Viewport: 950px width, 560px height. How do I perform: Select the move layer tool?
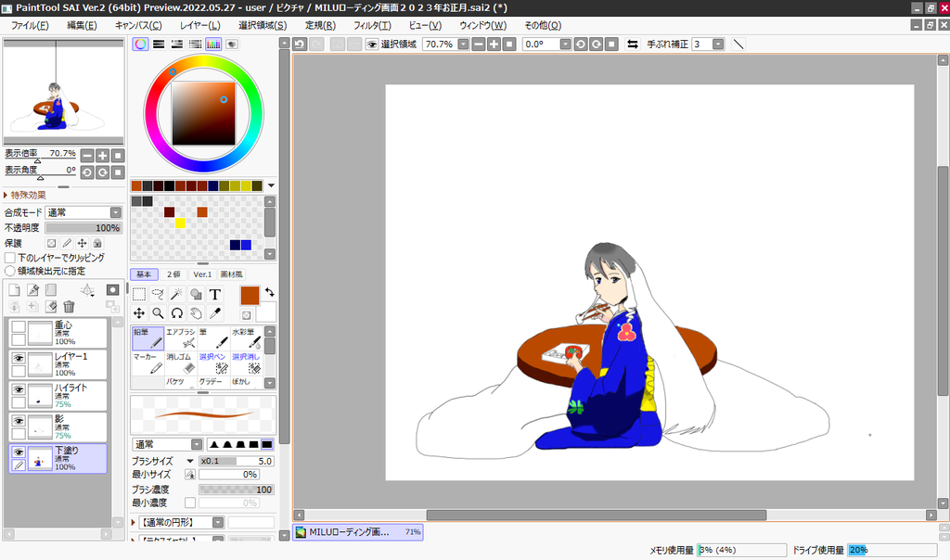click(x=139, y=313)
